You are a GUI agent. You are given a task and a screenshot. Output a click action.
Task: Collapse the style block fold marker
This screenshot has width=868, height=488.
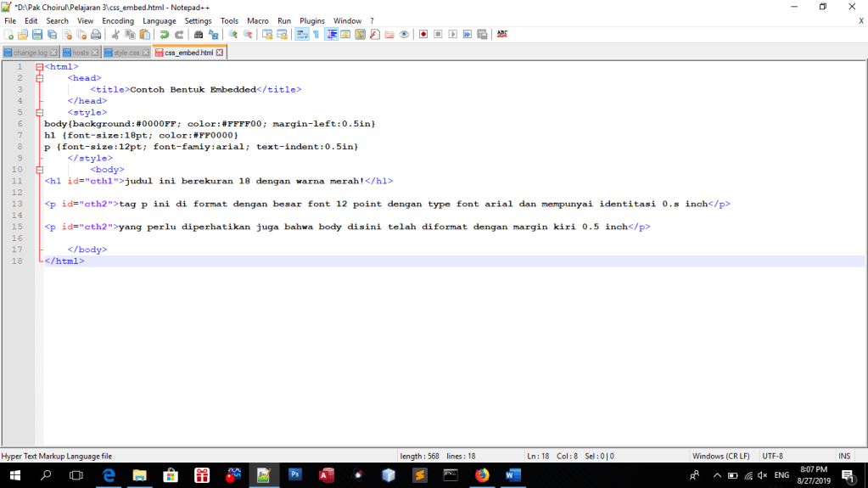(39, 112)
